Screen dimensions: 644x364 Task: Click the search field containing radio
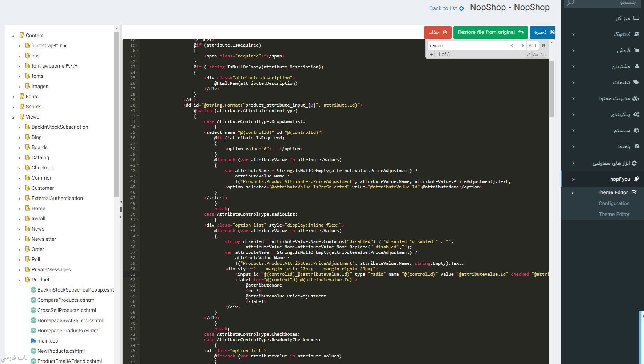point(467,45)
